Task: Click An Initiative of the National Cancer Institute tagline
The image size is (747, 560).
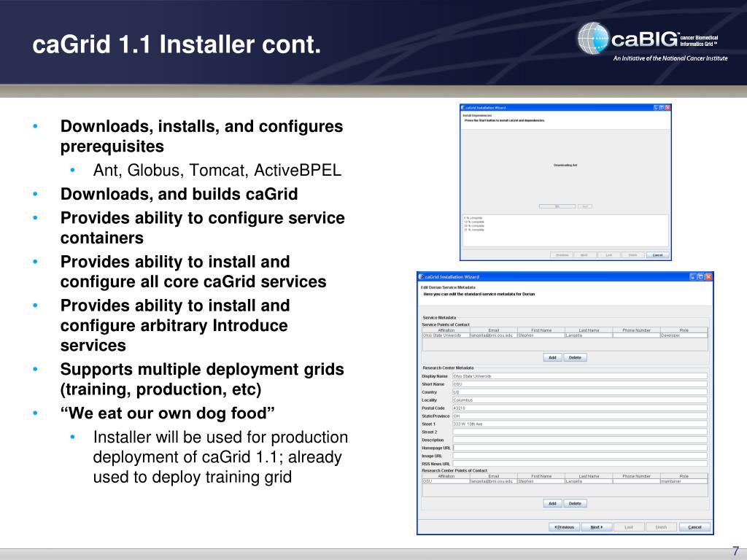Action: 670,58
